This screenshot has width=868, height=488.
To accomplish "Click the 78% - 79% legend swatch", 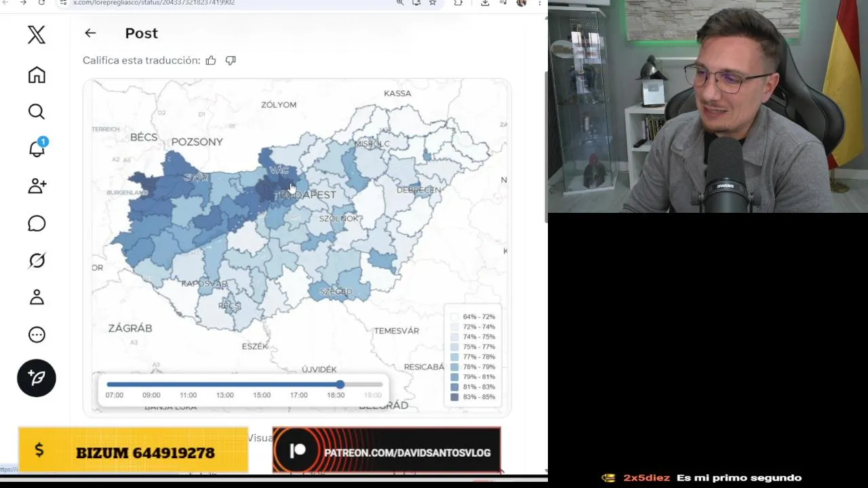I will (x=454, y=367).
